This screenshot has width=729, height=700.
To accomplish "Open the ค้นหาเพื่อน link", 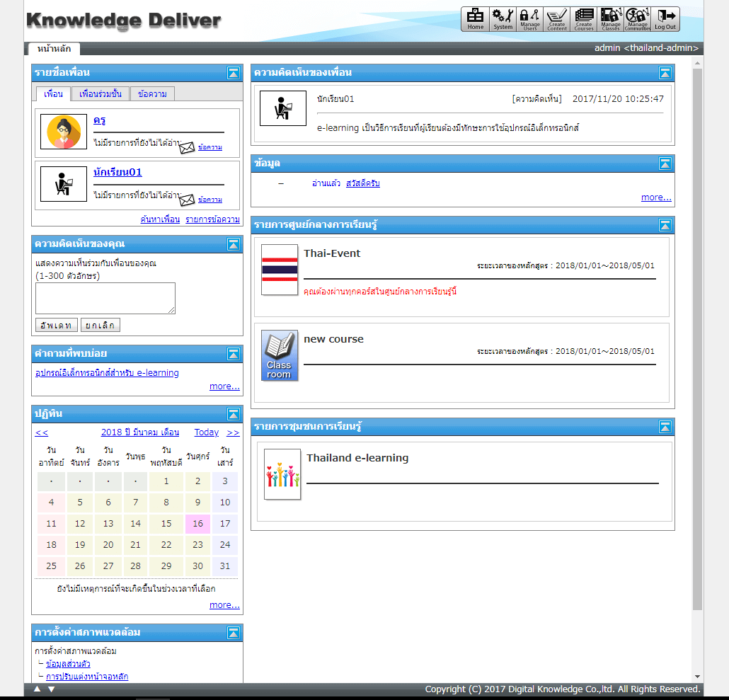I will 160,219.
